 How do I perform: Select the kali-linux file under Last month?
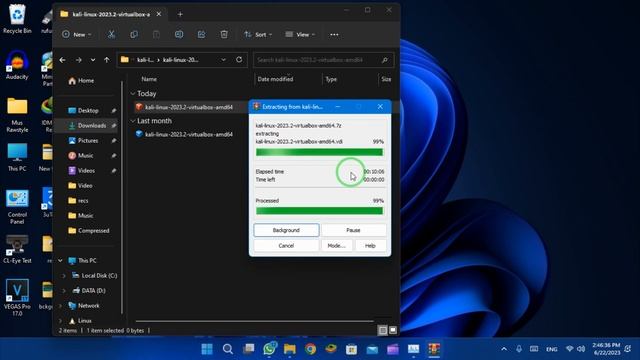[189, 134]
